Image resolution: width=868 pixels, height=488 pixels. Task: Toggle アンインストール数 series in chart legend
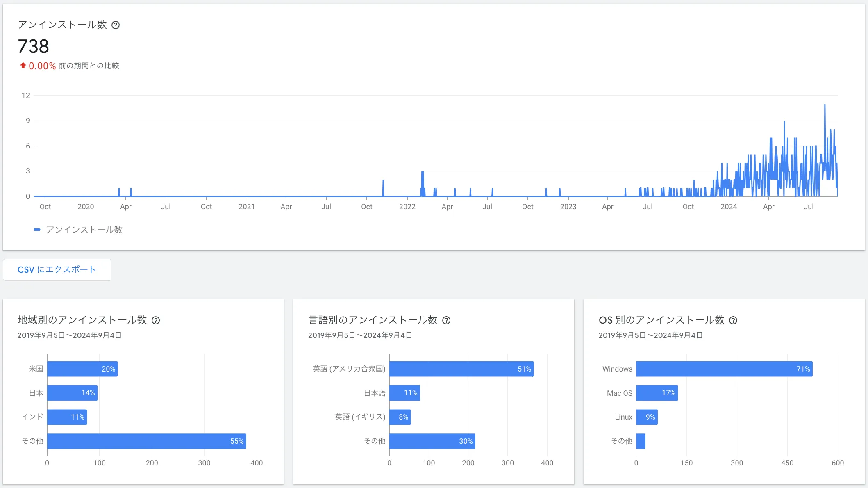tap(84, 230)
